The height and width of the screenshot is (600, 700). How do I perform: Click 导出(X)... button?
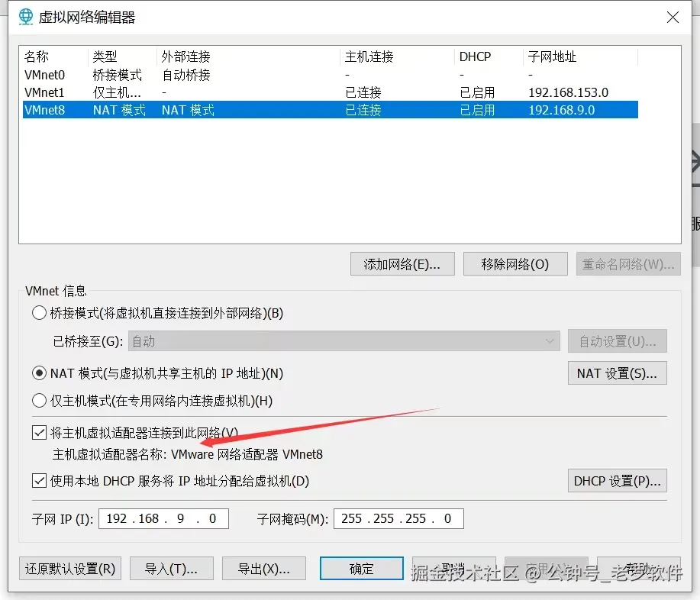pos(264,568)
